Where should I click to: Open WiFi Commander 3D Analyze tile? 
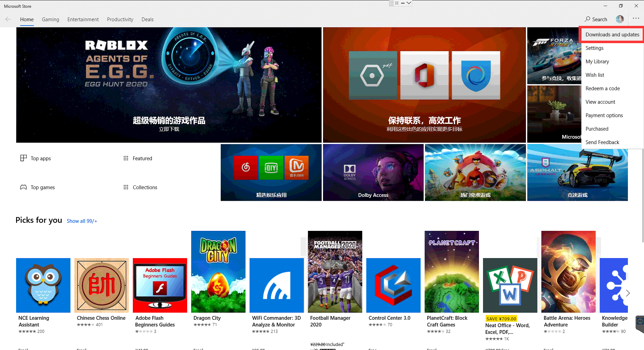(277, 285)
